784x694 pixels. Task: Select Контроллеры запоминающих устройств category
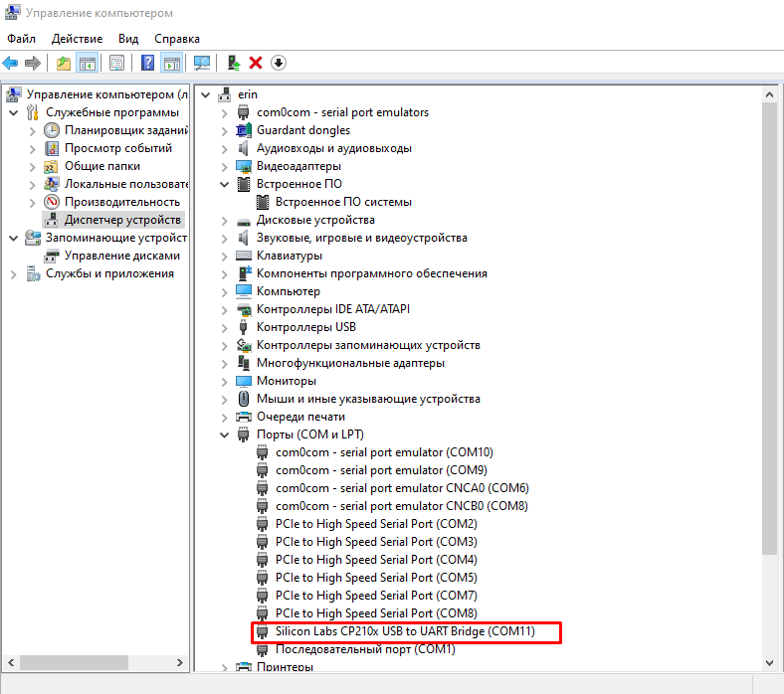pyautogui.click(x=368, y=345)
